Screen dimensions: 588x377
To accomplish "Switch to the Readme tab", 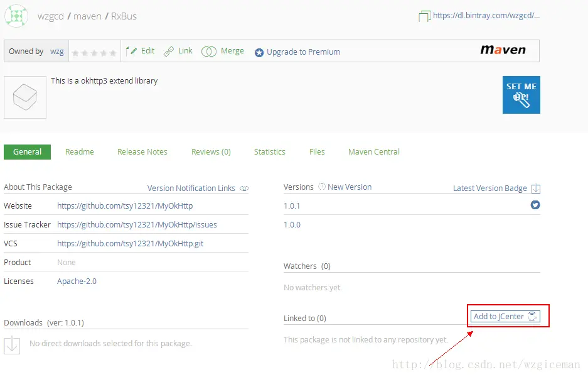I will (80, 151).
